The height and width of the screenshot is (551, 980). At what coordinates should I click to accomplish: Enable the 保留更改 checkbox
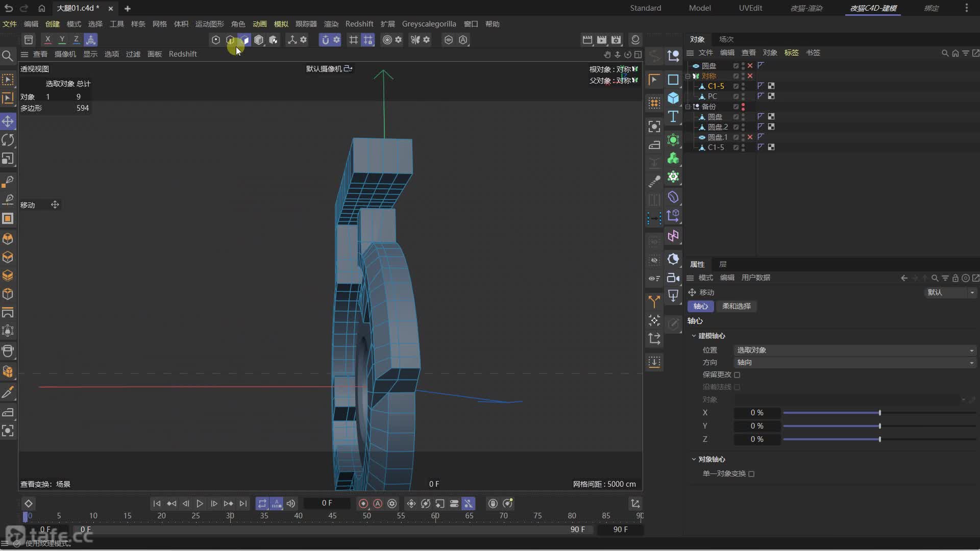point(737,375)
